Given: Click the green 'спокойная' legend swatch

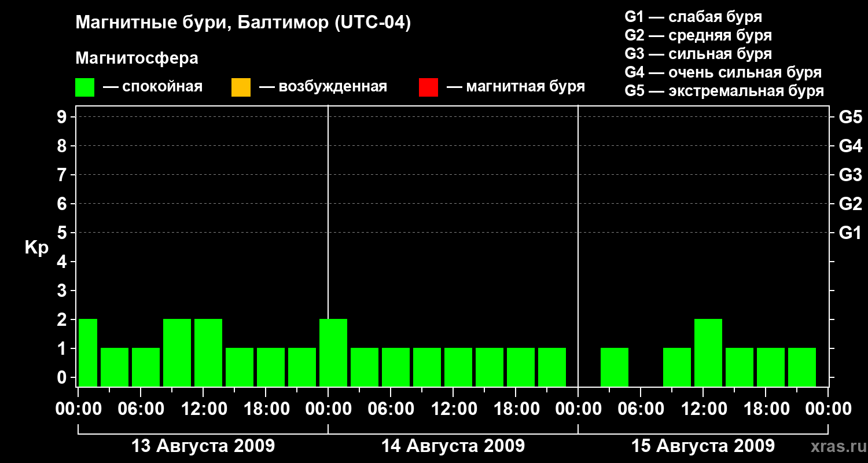Looking at the screenshot, I should coord(84,87).
